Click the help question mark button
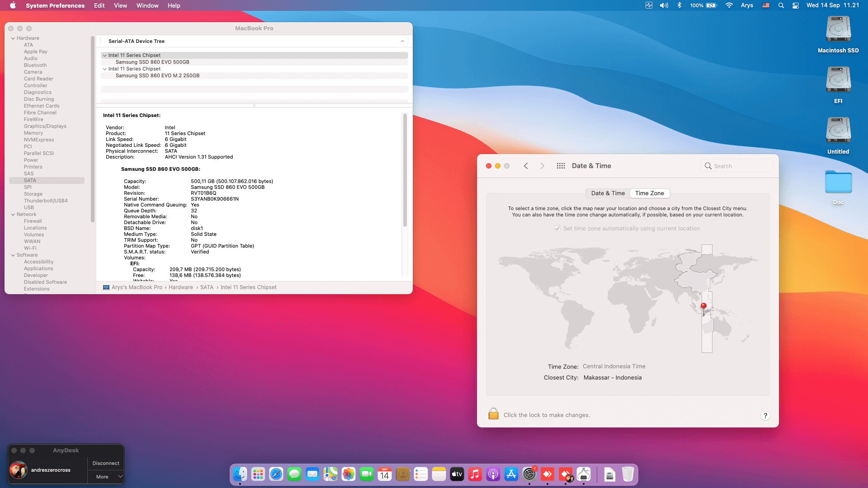This screenshot has width=868, height=488. pos(765,416)
